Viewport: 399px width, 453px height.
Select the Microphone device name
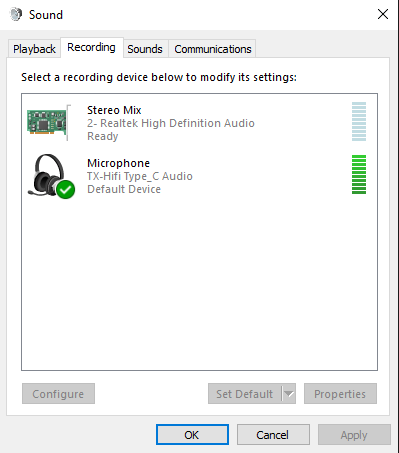[x=118, y=163]
